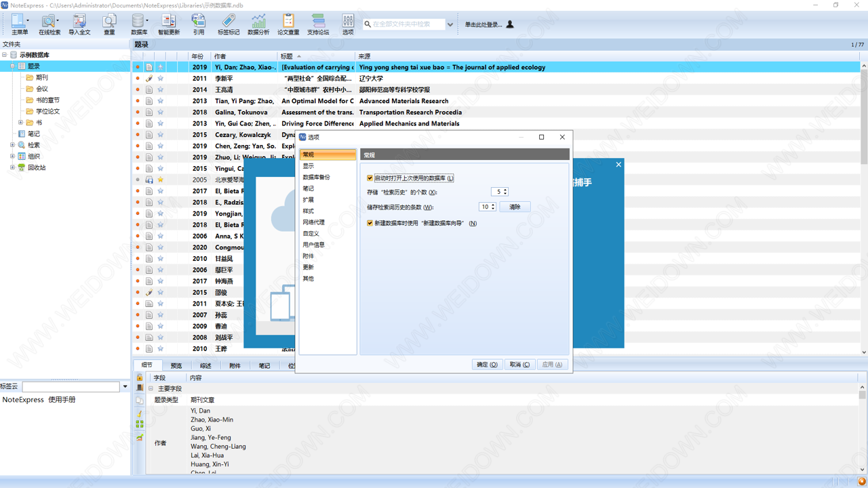Viewport: 868px width, 488px height.
Task: Click the 在线检索 online search icon
Action: pos(50,24)
